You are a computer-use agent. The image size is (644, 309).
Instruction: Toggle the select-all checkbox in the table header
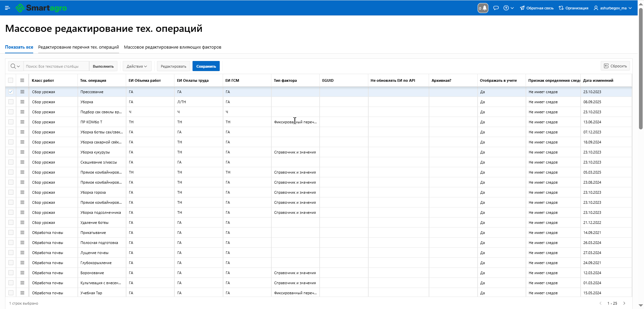point(11,80)
